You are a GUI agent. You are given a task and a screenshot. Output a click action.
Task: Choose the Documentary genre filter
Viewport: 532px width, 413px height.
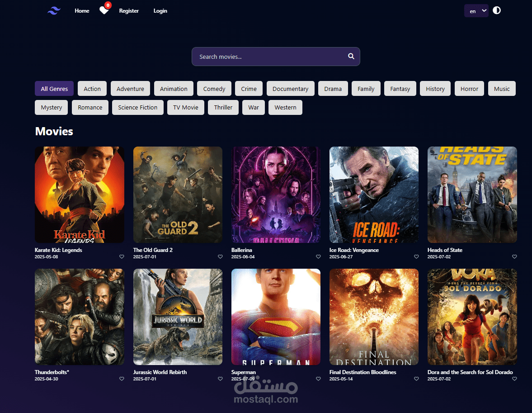(291, 89)
